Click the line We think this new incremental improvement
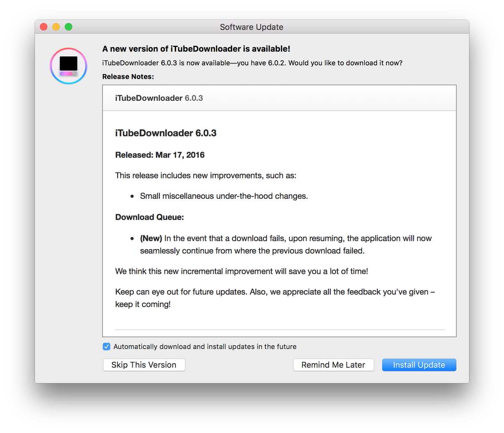Screen dimensions: 504x433 coord(241,271)
